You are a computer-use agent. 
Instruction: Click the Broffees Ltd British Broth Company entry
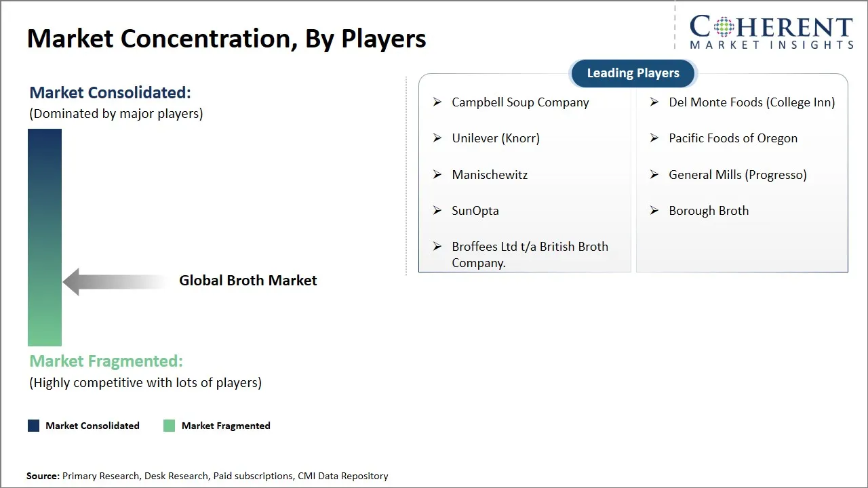(x=529, y=254)
